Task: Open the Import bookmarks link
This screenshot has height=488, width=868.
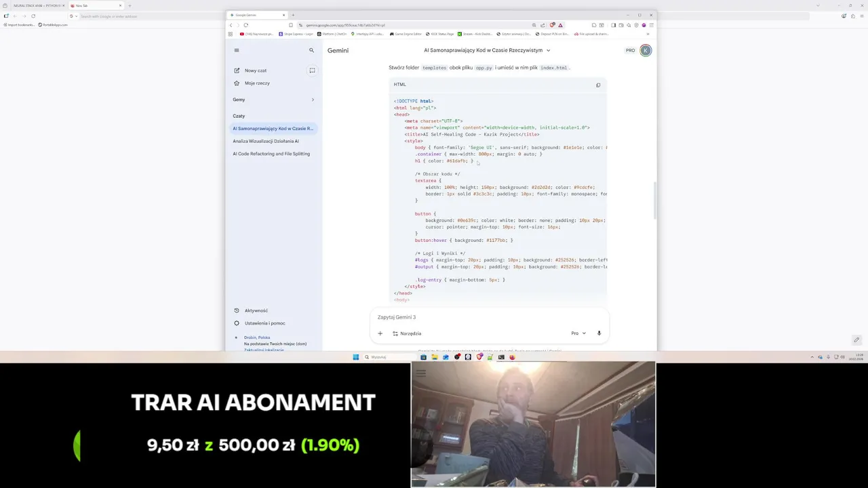Action: pos(19,24)
